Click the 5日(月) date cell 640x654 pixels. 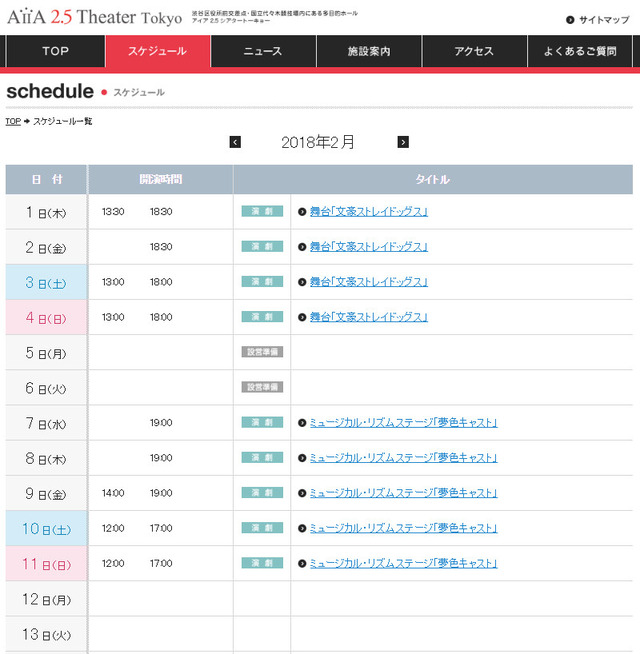pyautogui.click(x=46, y=352)
